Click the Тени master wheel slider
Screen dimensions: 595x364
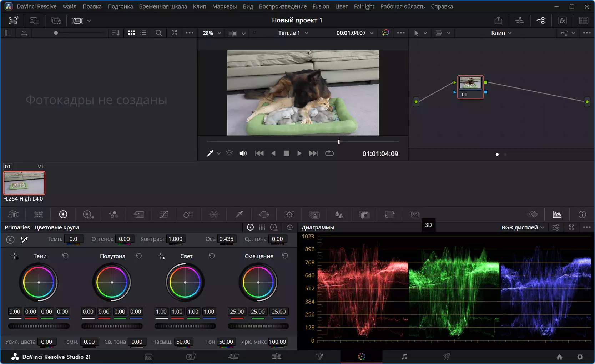coord(39,326)
